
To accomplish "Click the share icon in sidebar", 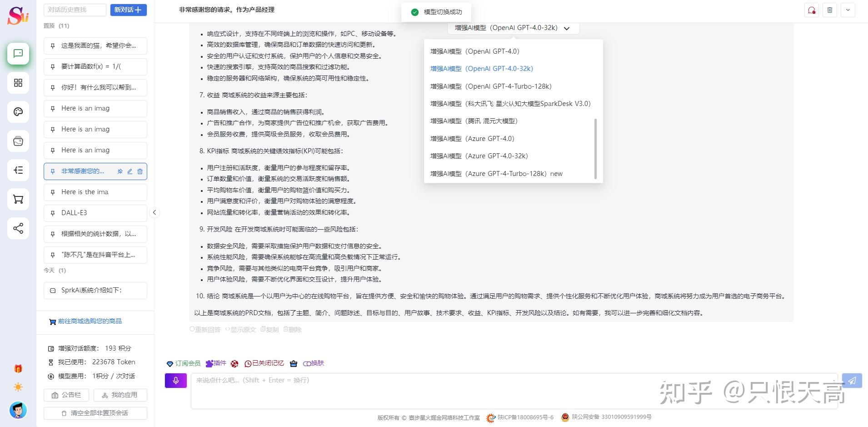I will point(18,228).
